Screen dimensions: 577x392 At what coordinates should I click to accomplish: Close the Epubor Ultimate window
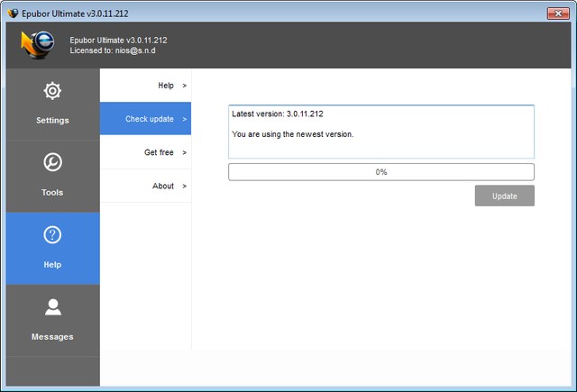(557, 13)
